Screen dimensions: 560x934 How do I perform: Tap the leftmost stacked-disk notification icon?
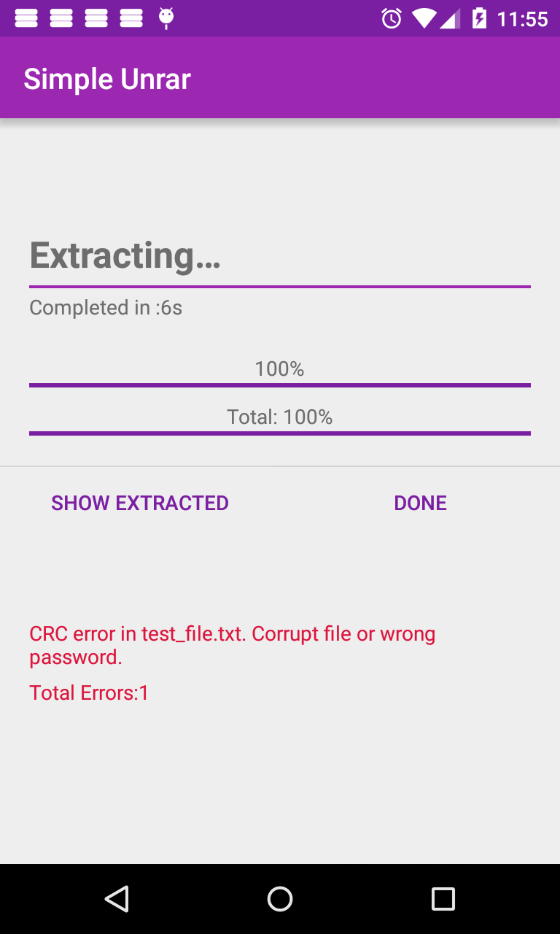[26, 18]
